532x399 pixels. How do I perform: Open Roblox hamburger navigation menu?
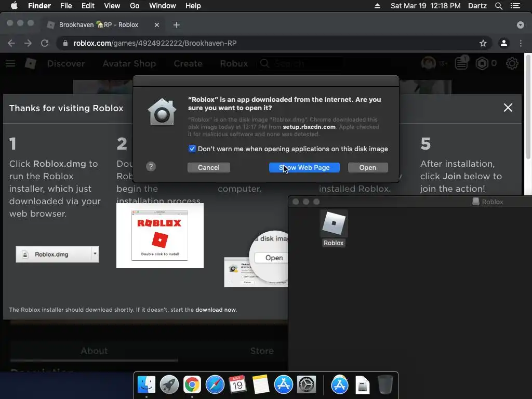10,63
